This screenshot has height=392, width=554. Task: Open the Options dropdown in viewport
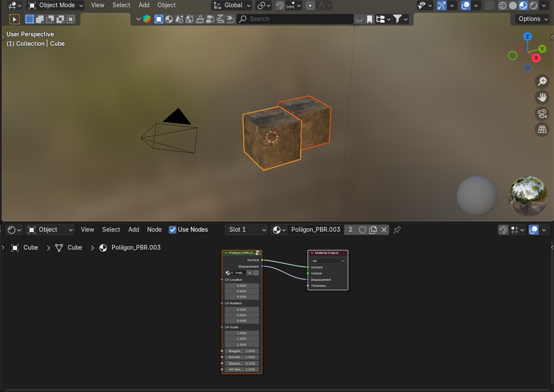point(533,19)
